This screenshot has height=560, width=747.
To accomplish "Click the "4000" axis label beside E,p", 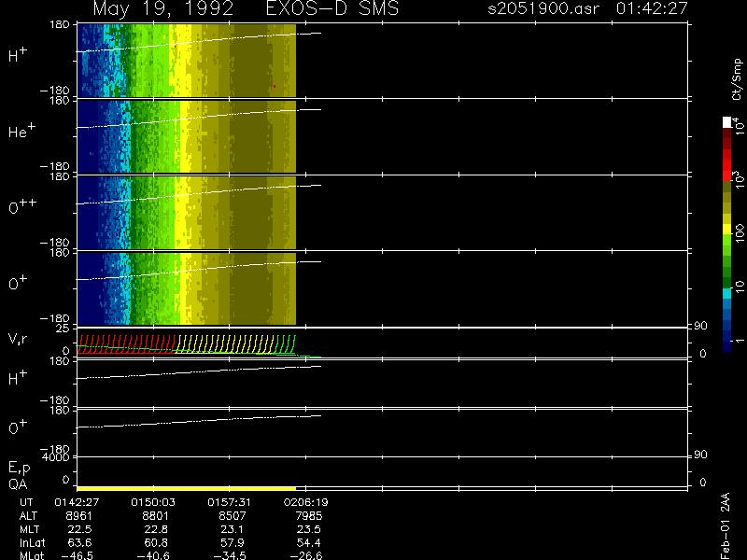I will pyautogui.click(x=55, y=457).
